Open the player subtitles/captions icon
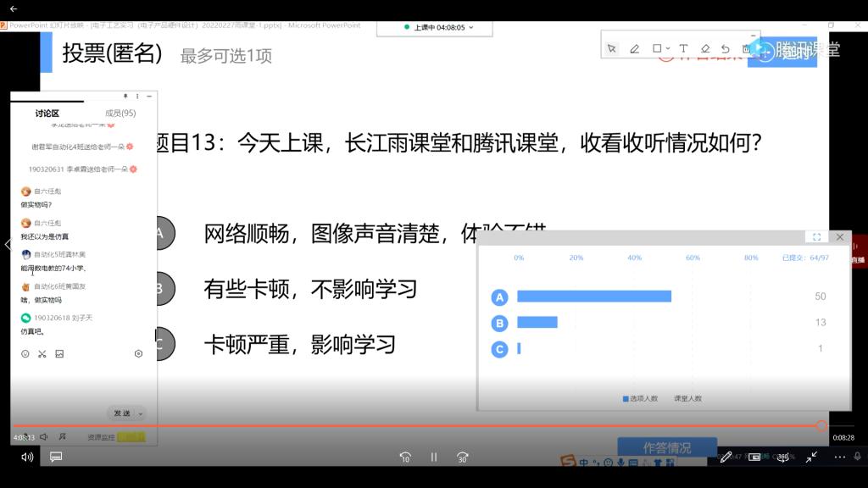Image resolution: width=868 pixels, height=488 pixels. click(x=56, y=457)
